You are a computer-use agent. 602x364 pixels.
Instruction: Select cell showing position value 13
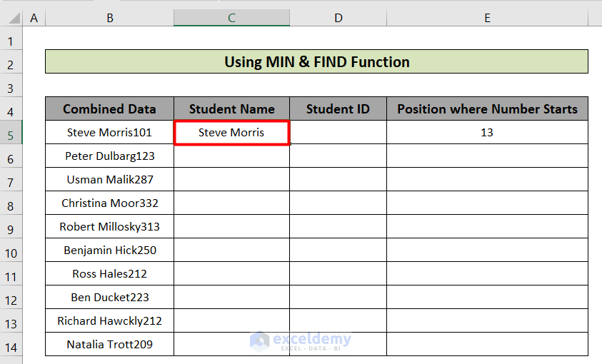coord(487,132)
